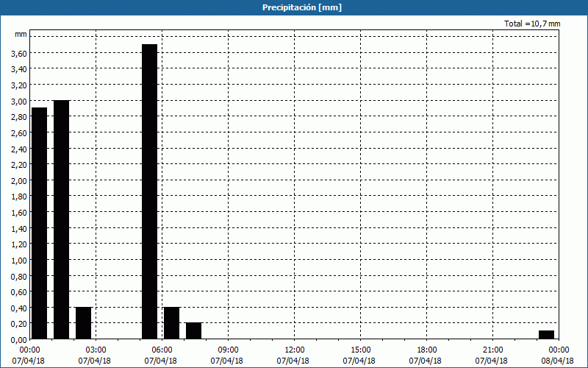
Task: Click the 3,60 y-axis label
Action: coord(19,54)
